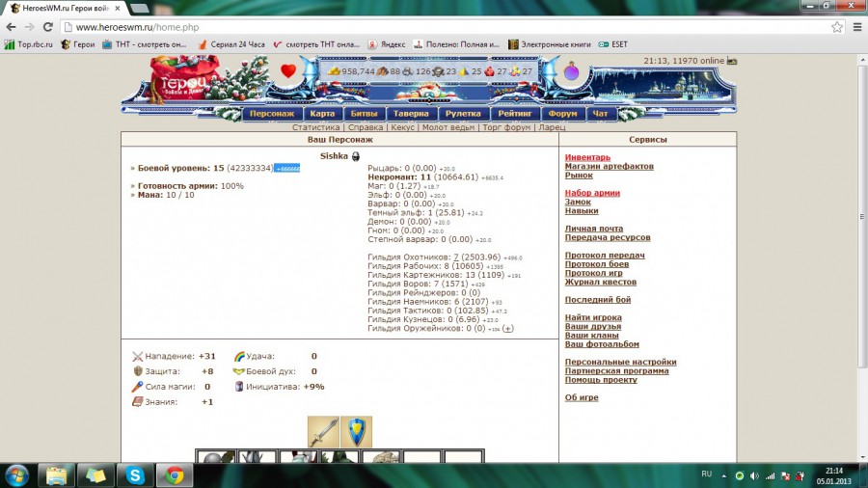
Task: Open the Карта menu tab
Action: click(x=322, y=114)
